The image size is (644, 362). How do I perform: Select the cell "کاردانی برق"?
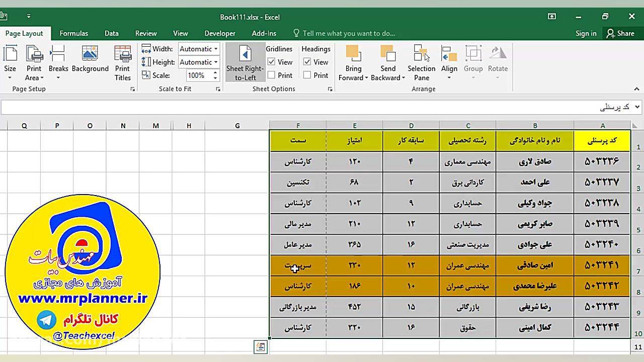coord(468,182)
